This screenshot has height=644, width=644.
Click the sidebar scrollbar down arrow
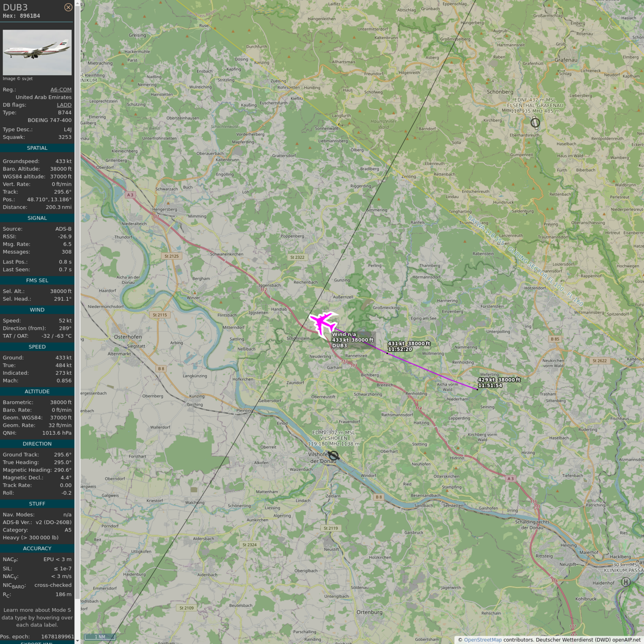tap(77, 640)
